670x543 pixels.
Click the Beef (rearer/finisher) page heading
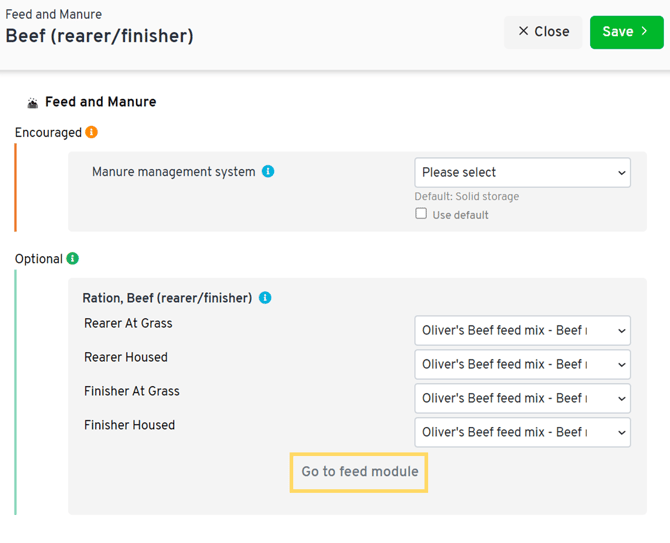coord(100,37)
